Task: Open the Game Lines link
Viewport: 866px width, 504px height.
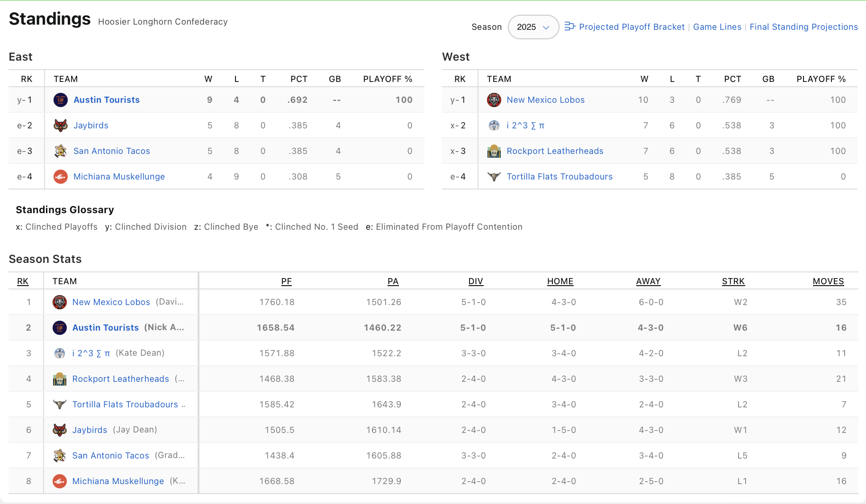Action: coord(717,27)
